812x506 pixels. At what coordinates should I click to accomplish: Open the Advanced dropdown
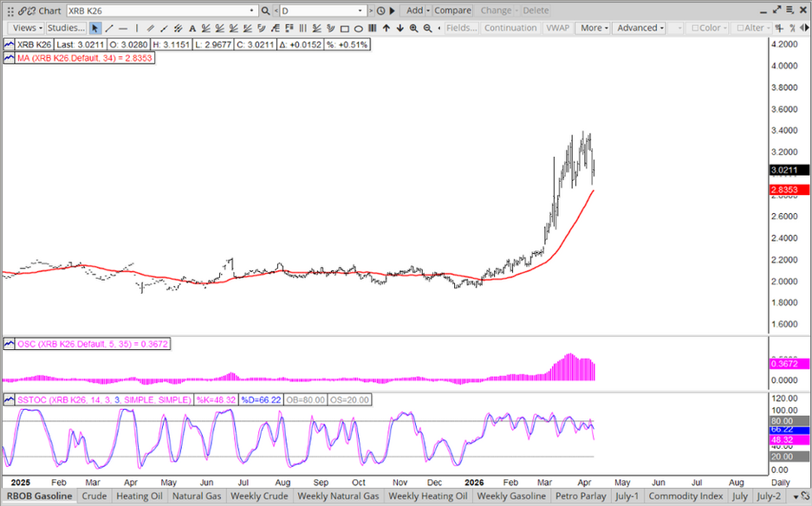point(639,28)
